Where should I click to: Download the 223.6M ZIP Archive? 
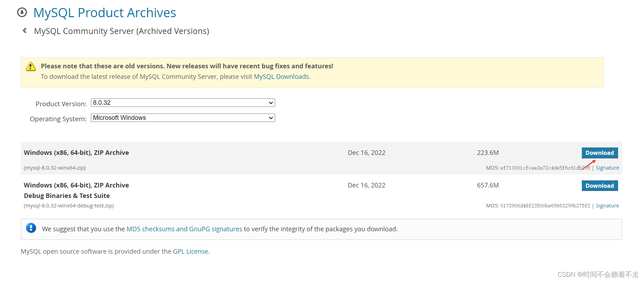(599, 153)
